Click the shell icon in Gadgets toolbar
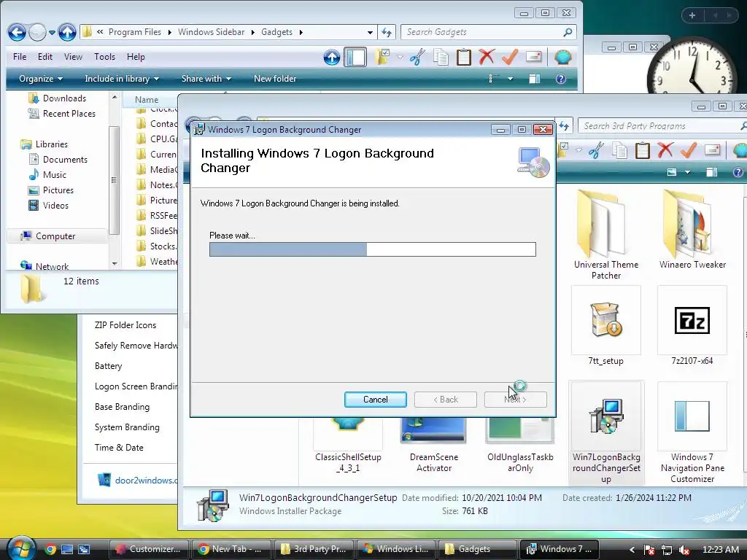The height and width of the screenshot is (560, 747). (x=562, y=57)
